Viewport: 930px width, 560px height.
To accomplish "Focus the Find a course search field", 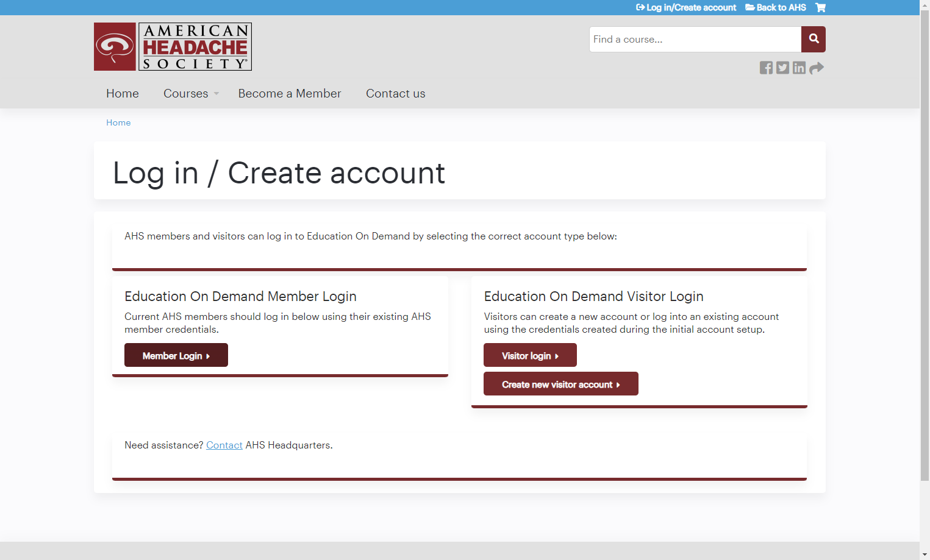I will (x=695, y=39).
